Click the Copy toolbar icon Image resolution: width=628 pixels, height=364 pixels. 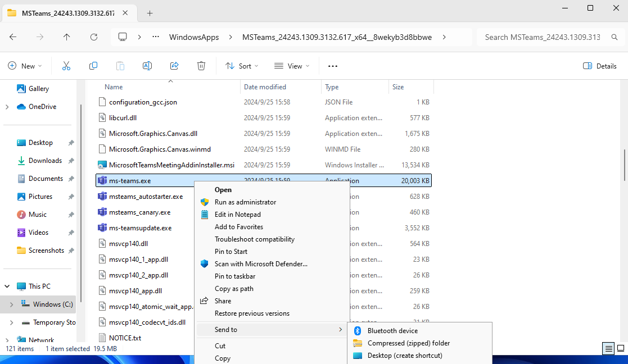click(93, 66)
